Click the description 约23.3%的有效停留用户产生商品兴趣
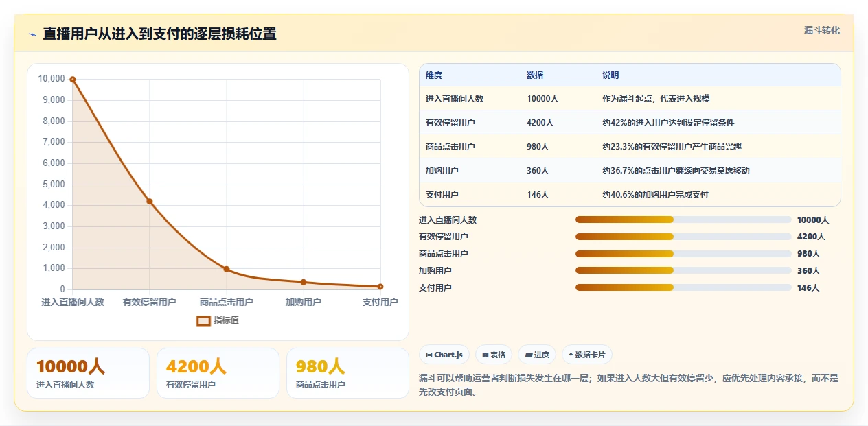Image resolution: width=868 pixels, height=426 pixels. point(672,146)
